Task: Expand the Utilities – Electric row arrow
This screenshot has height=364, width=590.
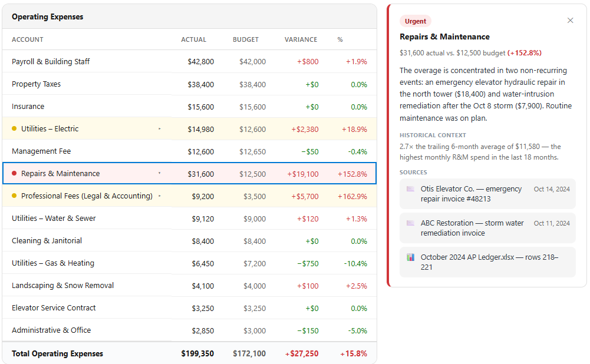Action: (x=160, y=128)
